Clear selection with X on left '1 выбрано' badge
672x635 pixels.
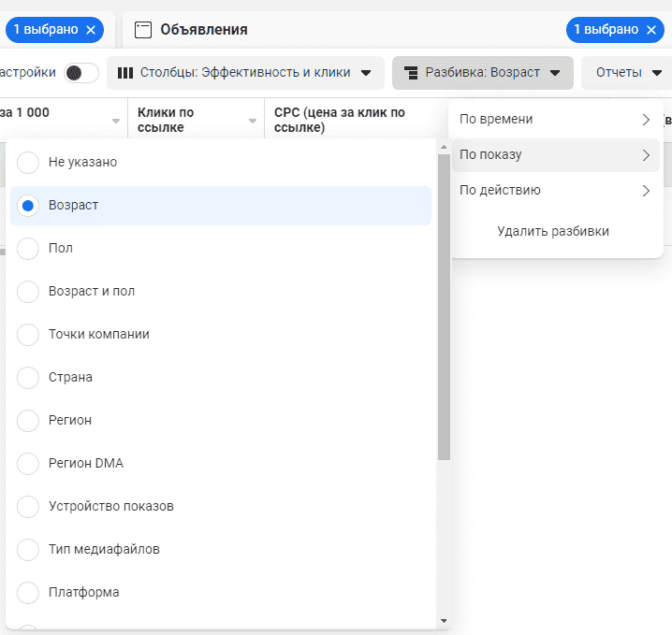tap(91, 30)
